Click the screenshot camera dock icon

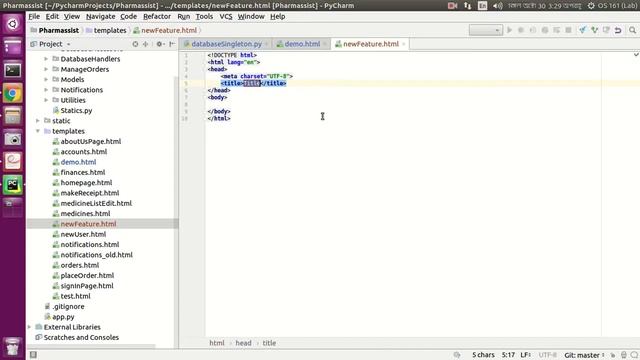pyautogui.click(x=13, y=139)
